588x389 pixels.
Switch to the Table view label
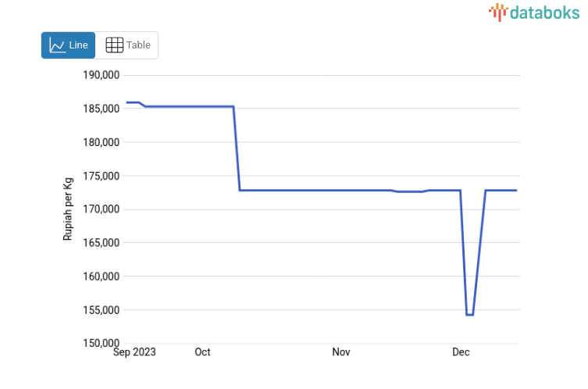pyautogui.click(x=138, y=45)
